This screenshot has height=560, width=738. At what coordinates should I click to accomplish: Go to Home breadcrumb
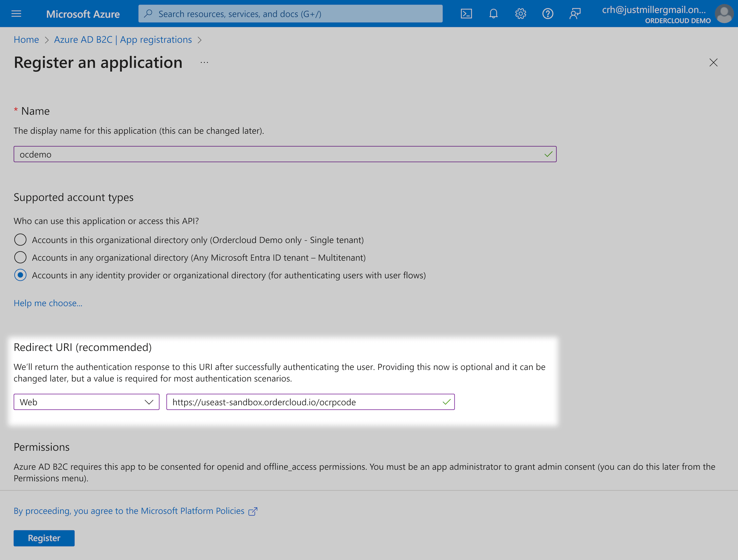point(26,40)
